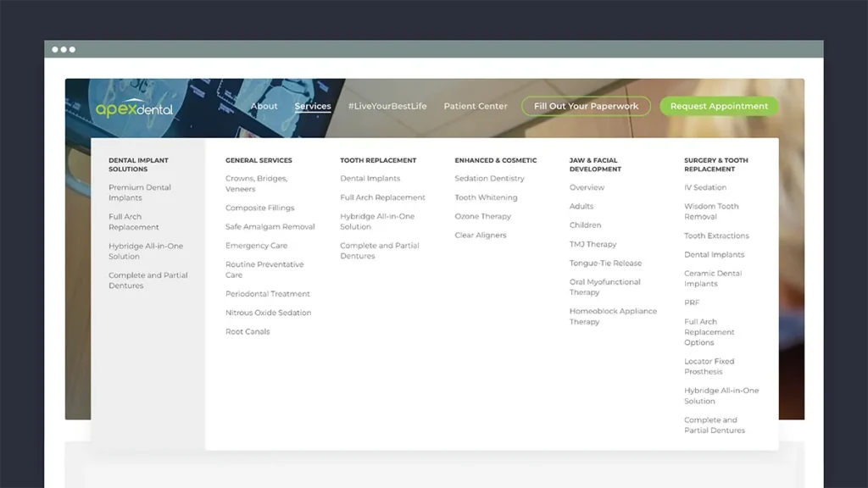This screenshot has width=868, height=488.
Task: Open the Clear Aligners link
Action: point(481,236)
